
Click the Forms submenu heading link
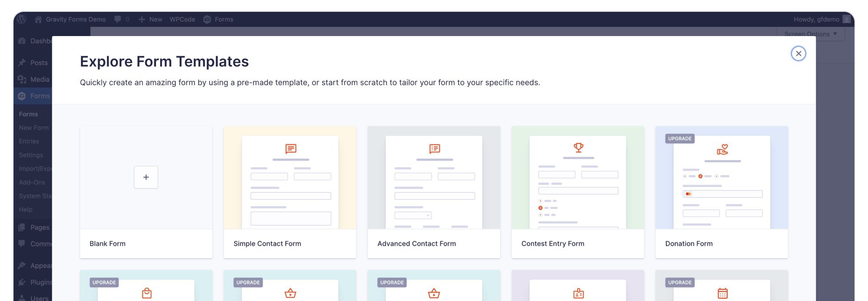(x=28, y=114)
